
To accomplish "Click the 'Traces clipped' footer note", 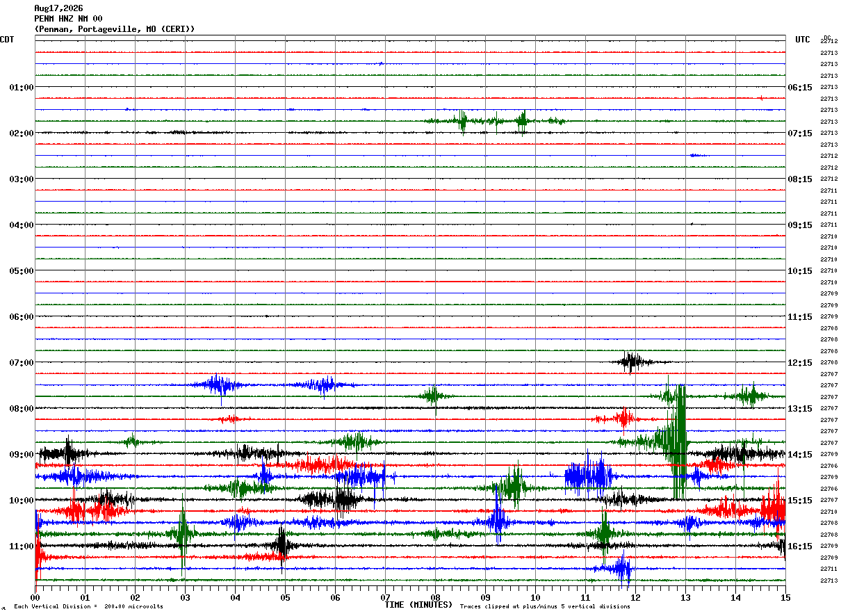I will [545, 606].
